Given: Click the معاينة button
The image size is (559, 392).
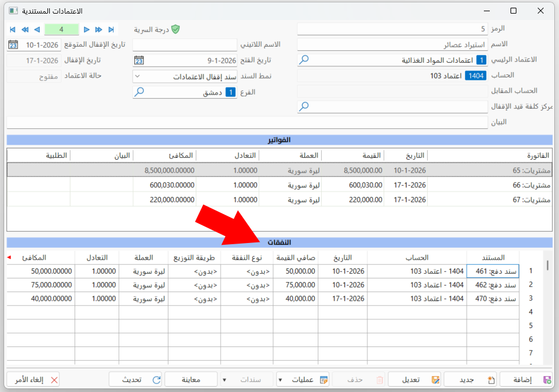Looking at the screenshot, I should 191,380.
